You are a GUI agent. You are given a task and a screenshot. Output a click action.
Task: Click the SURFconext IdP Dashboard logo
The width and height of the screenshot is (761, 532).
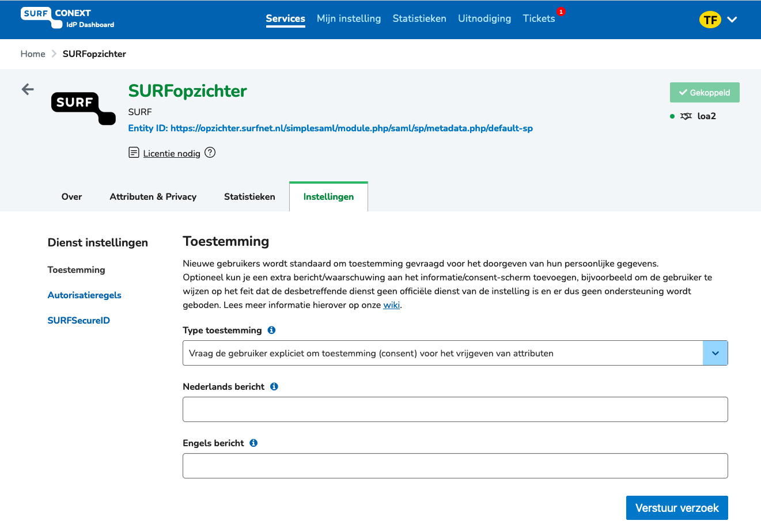tap(67, 18)
